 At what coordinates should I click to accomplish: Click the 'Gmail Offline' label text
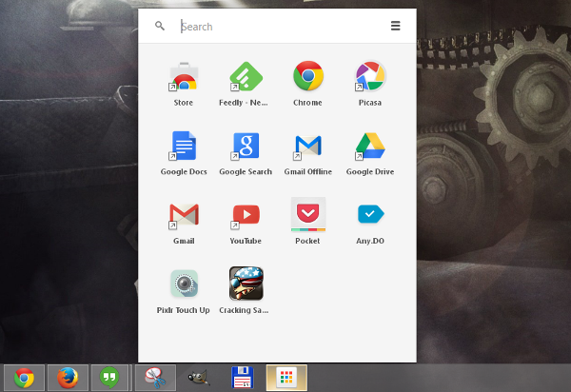308,172
